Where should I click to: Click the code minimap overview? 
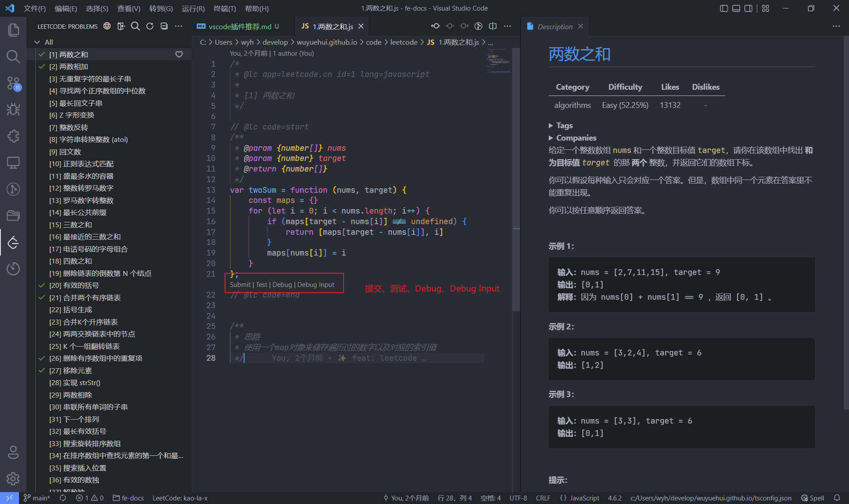499,61
